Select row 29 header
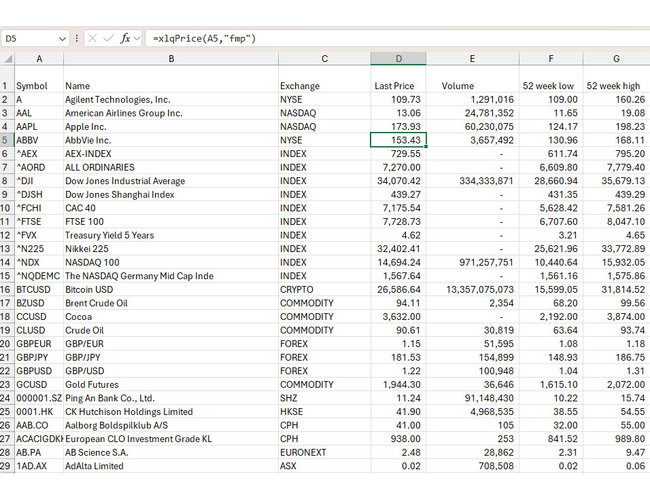Screen dimensions: 650x500 (7, 466)
